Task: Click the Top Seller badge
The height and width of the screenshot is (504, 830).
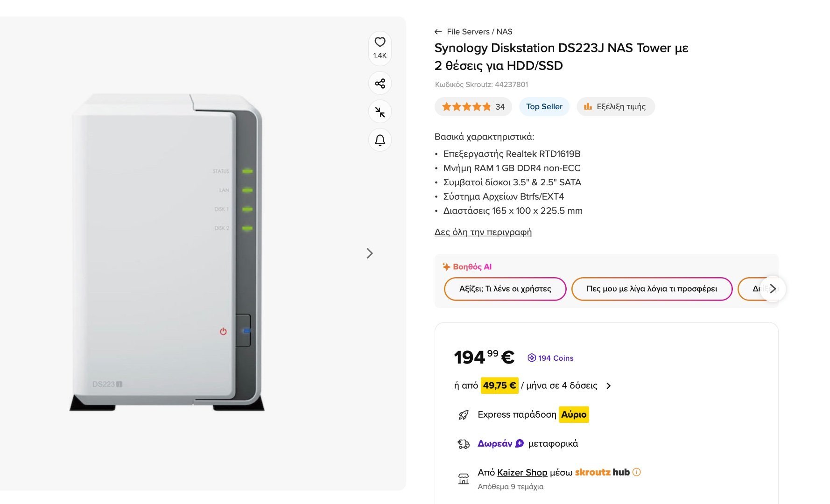Action: coord(544,107)
